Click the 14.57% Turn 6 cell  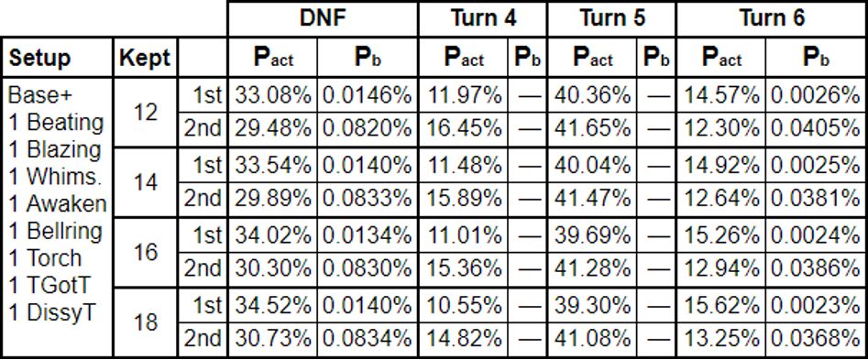[x=721, y=95]
